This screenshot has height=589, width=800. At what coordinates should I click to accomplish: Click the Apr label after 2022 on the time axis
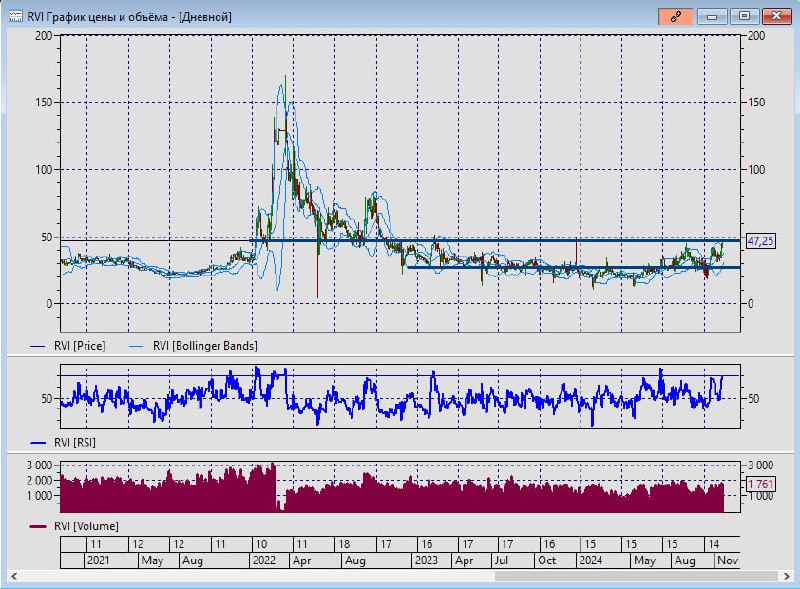(x=302, y=560)
